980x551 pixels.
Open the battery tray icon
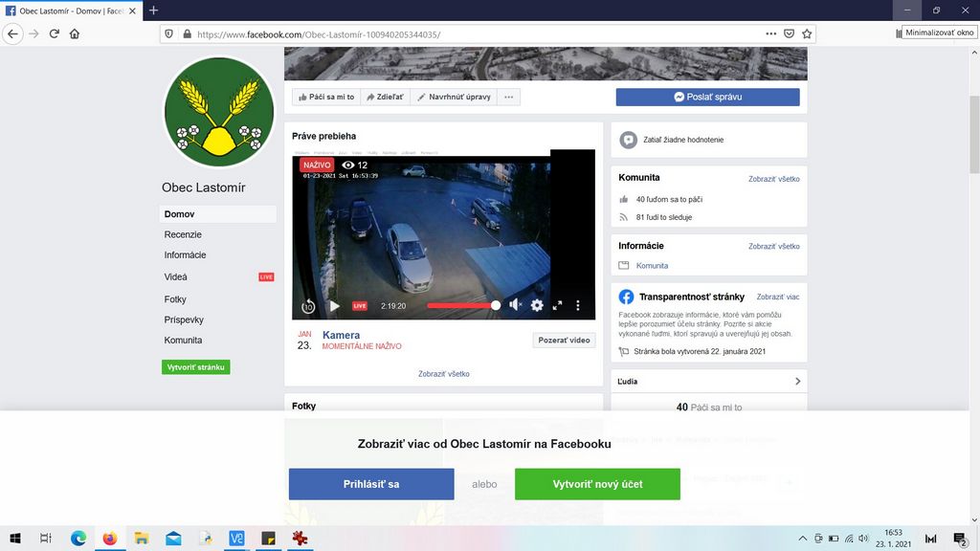834,539
